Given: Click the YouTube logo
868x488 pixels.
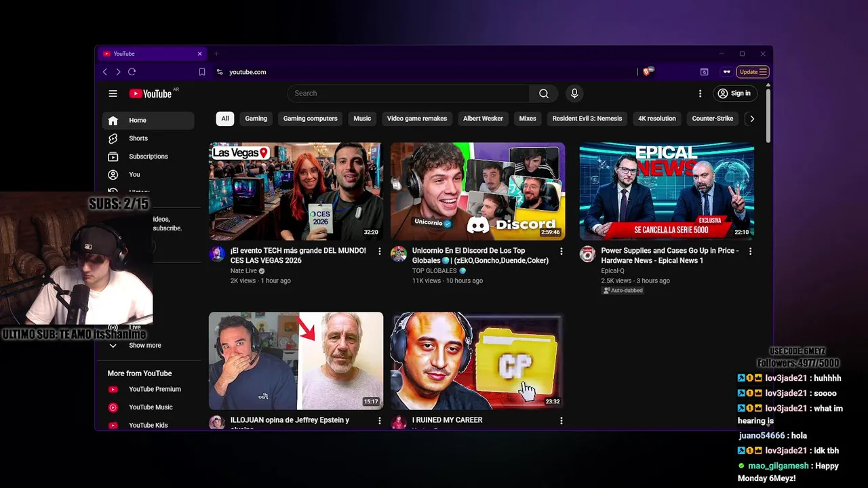Looking at the screenshot, I should pos(151,94).
